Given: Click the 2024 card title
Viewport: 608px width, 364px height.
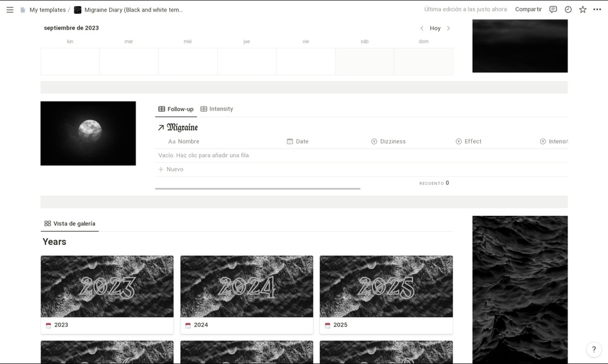Looking at the screenshot, I should (201, 325).
